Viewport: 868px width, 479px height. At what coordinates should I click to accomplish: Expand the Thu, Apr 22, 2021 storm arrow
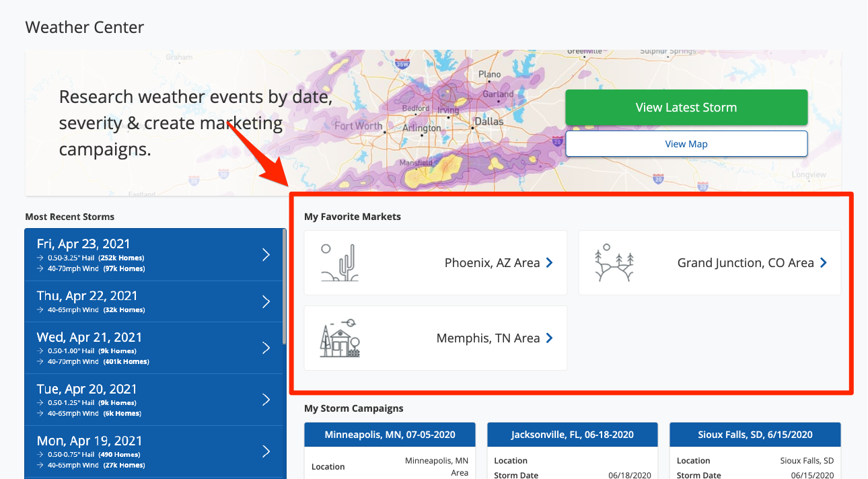[266, 301]
